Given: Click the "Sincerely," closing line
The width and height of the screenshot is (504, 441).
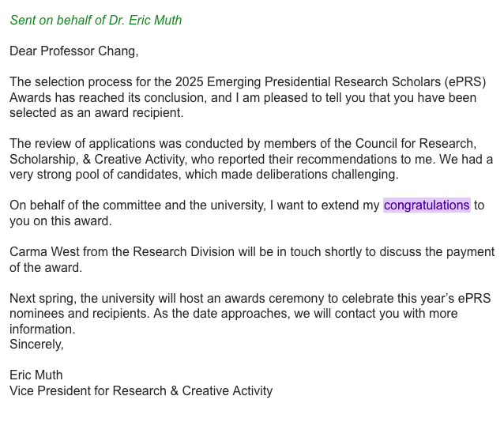Looking at the screenshot, I should pyautogui.click(x=36, y=345).
